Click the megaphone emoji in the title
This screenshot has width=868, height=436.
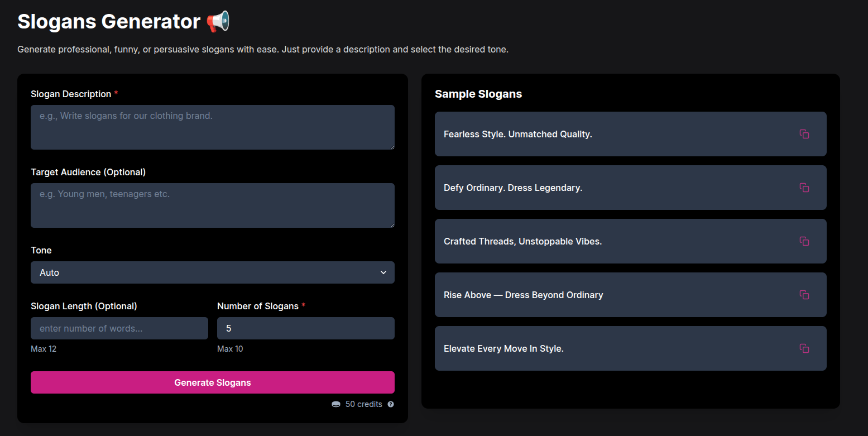point(218,22)
